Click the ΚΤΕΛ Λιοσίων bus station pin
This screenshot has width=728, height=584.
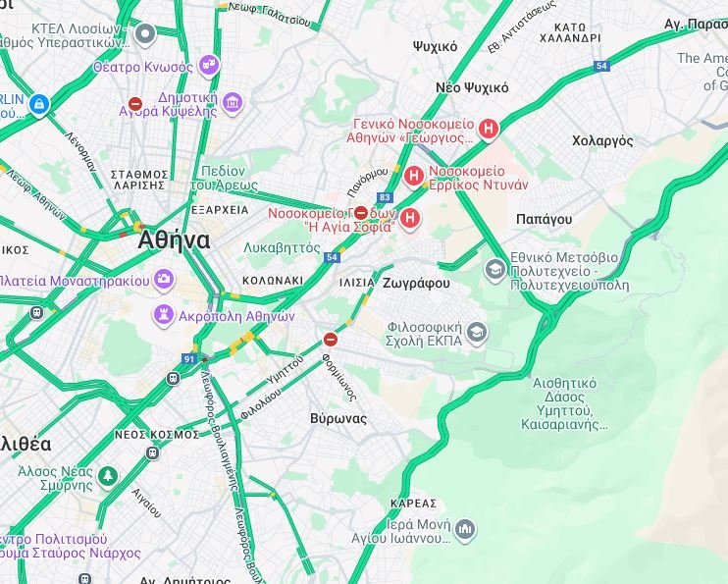145,34
